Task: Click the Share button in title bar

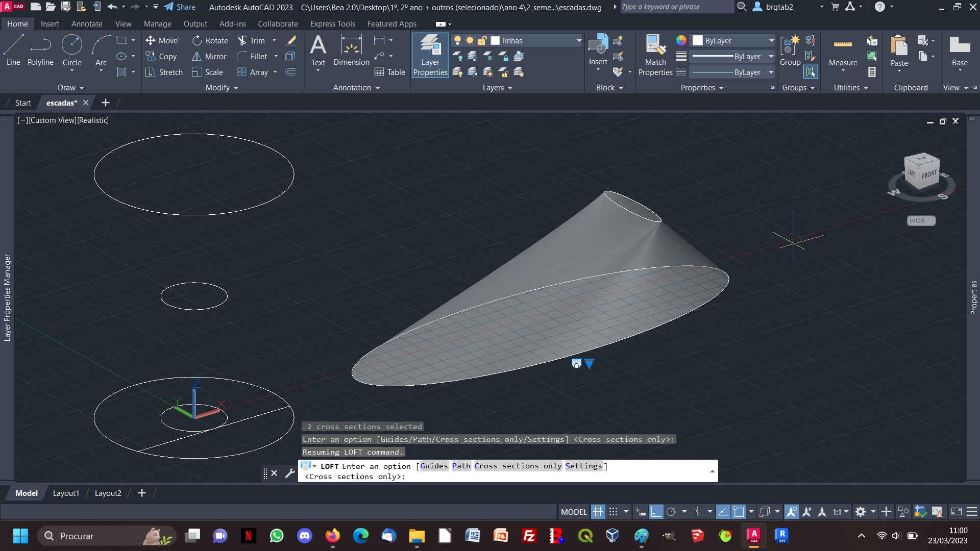Action: pos(180,7)
